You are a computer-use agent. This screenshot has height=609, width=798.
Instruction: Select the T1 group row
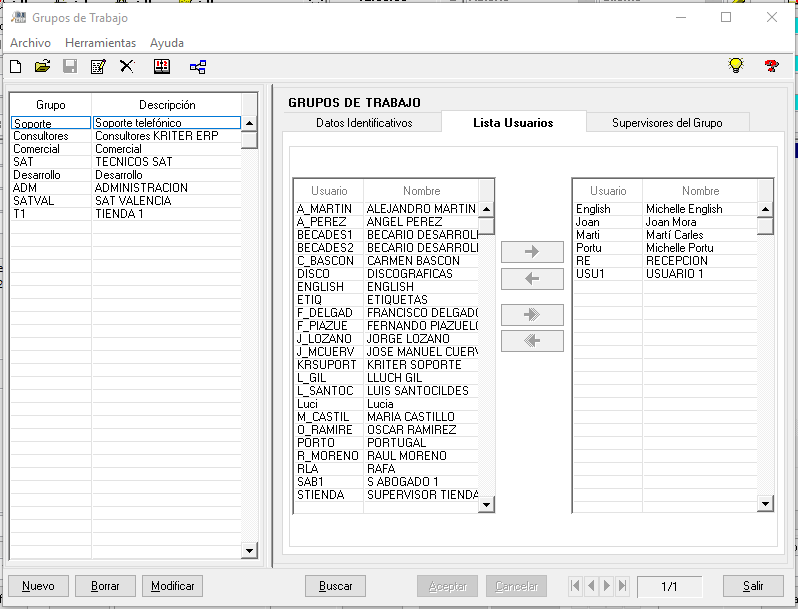click(x=126, y=214)
